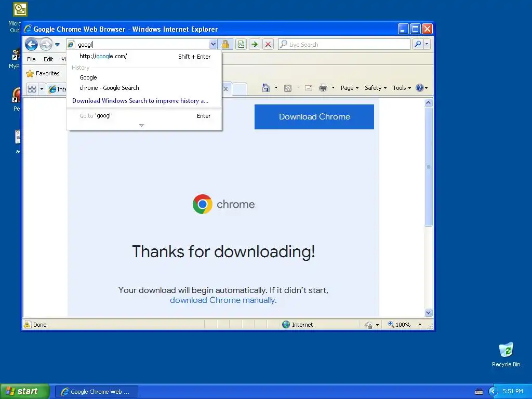The height and width of the screenshot is (399, 532).
Task: Open the Protected Mode status dropdown arrow
Action: pyautogui.click(x=377, y=325)
